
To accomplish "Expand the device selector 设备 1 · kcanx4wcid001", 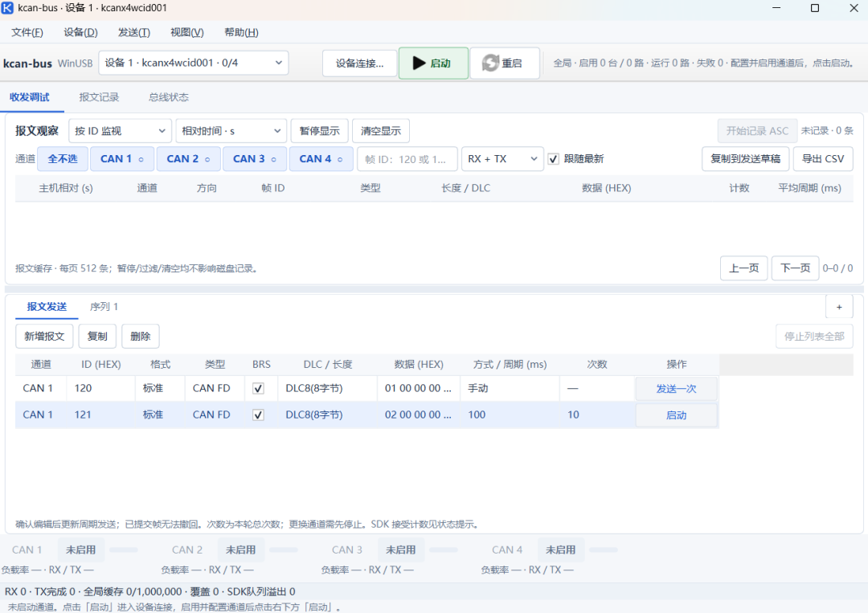I will pyautogui.click(x=194, y=63).
